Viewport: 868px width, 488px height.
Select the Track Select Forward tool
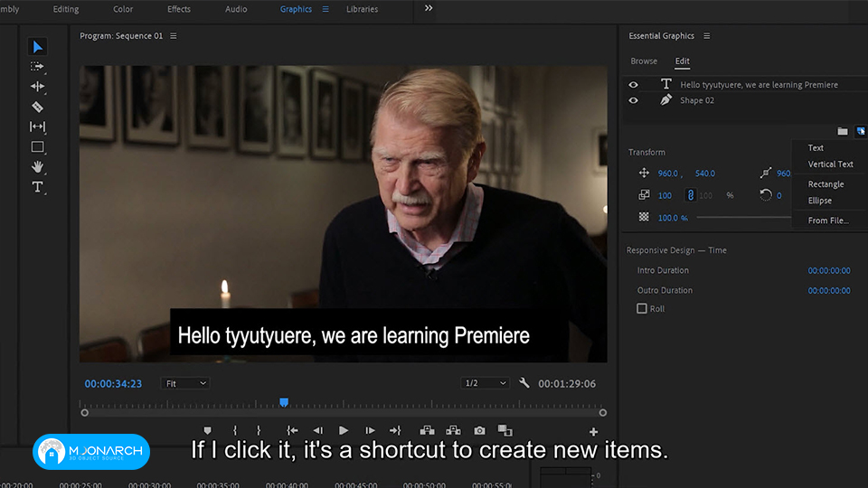click(x=37, y=66)
